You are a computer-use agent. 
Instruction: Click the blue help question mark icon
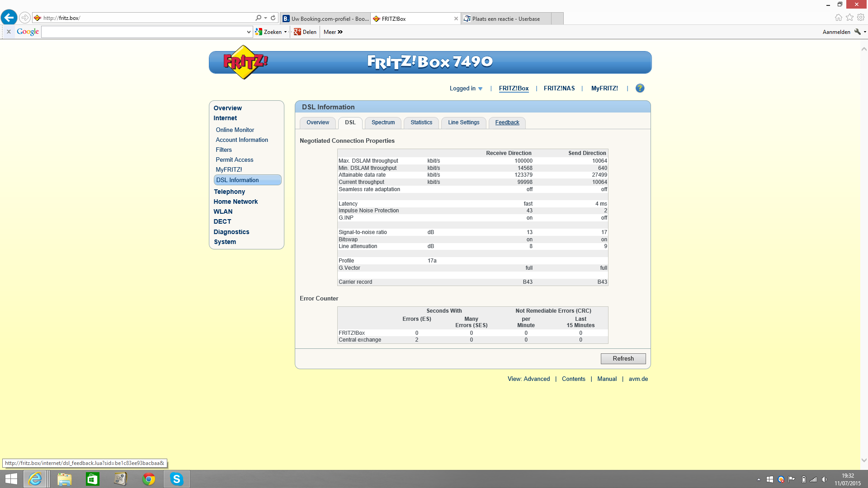click(640, 88)
